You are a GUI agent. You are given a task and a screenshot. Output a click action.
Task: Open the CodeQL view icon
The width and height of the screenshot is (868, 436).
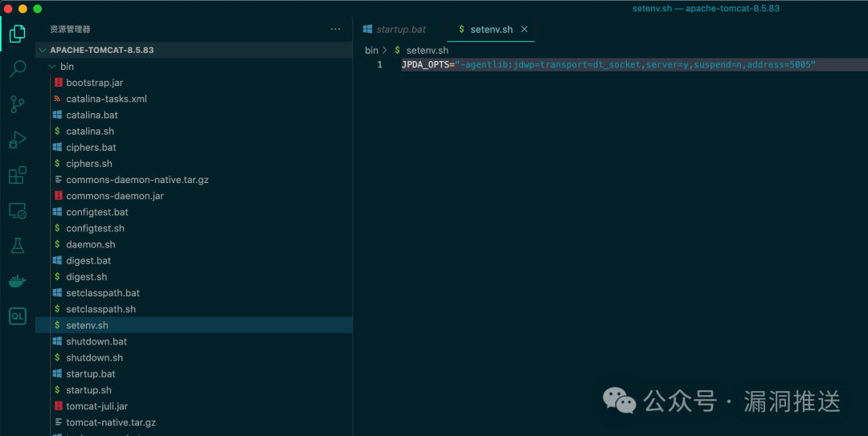[x=17, y=316]
